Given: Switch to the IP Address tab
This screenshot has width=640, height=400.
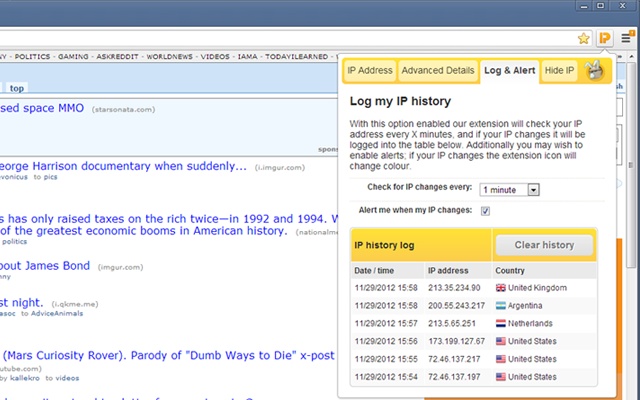Looking at the screenshot, I should [x=370, y=71].
